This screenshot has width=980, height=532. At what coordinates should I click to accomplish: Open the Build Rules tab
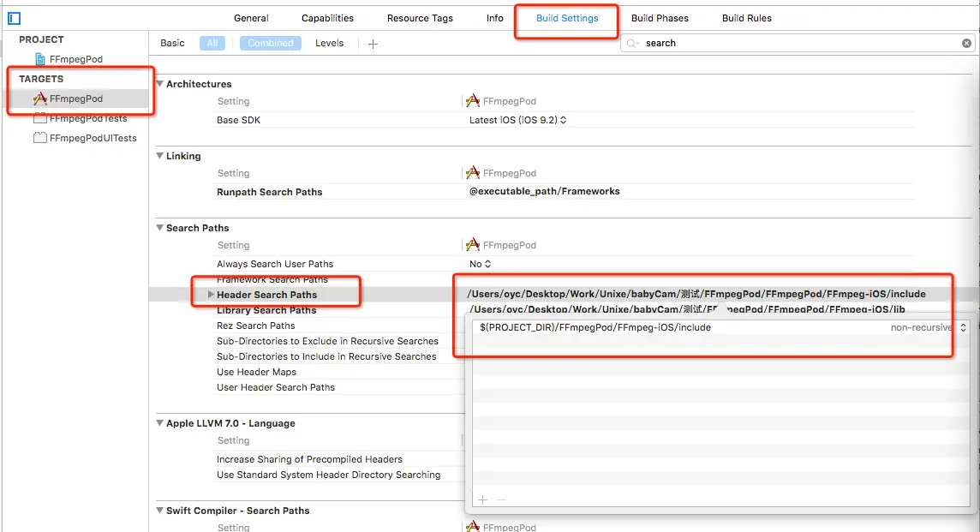[747, 18]
